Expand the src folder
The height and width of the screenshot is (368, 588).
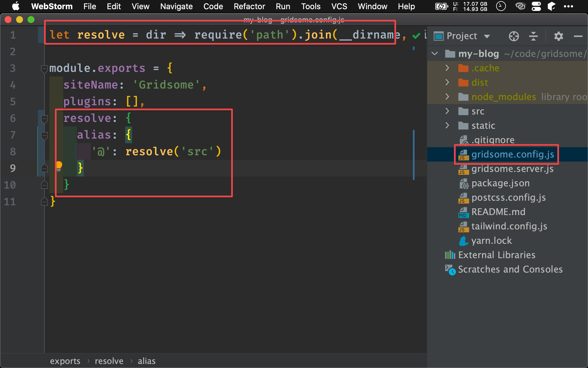(447, 111)
